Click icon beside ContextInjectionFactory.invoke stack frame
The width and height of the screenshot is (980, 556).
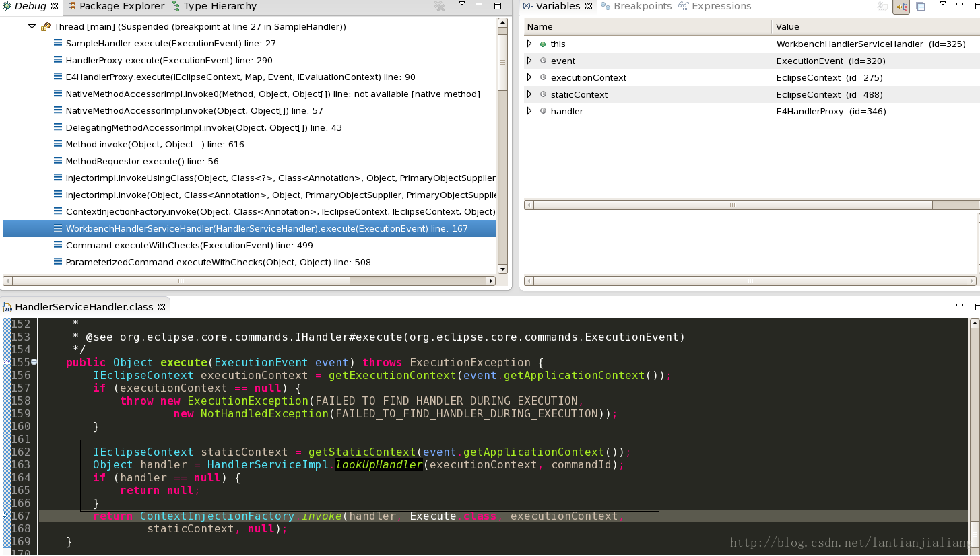[x=58, y=211]
